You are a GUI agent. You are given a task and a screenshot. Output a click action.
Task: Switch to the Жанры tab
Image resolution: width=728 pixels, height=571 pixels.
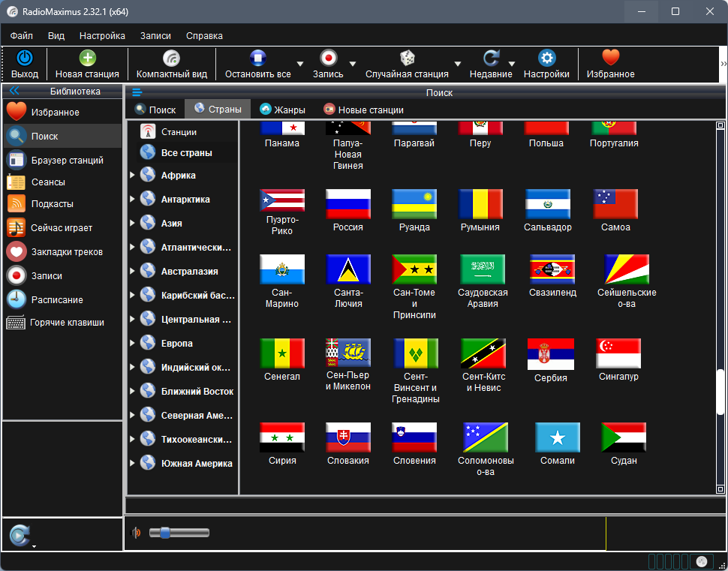[x=282, y=110]
